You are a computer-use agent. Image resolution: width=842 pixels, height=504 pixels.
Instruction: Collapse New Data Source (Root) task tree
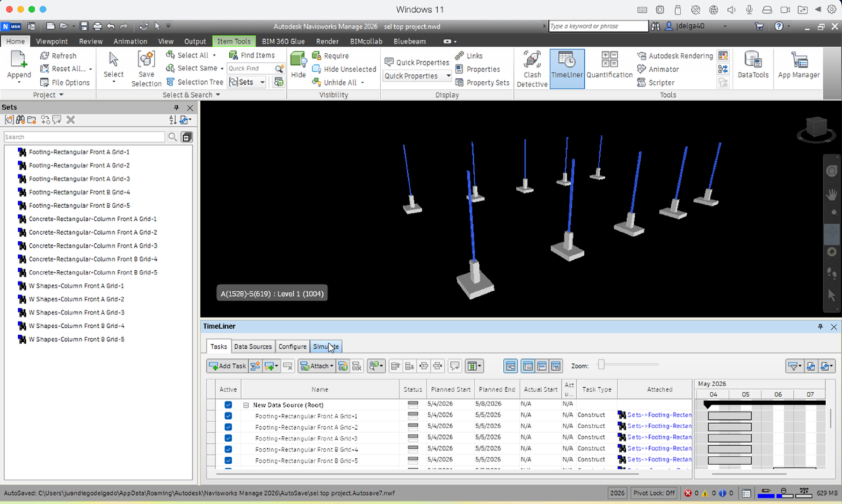pos(246,405)
